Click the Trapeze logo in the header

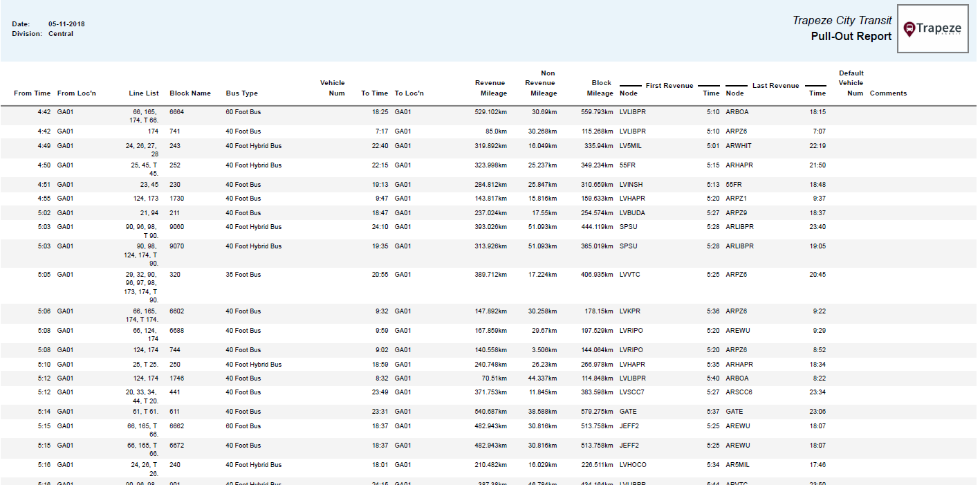pos(932,29)
